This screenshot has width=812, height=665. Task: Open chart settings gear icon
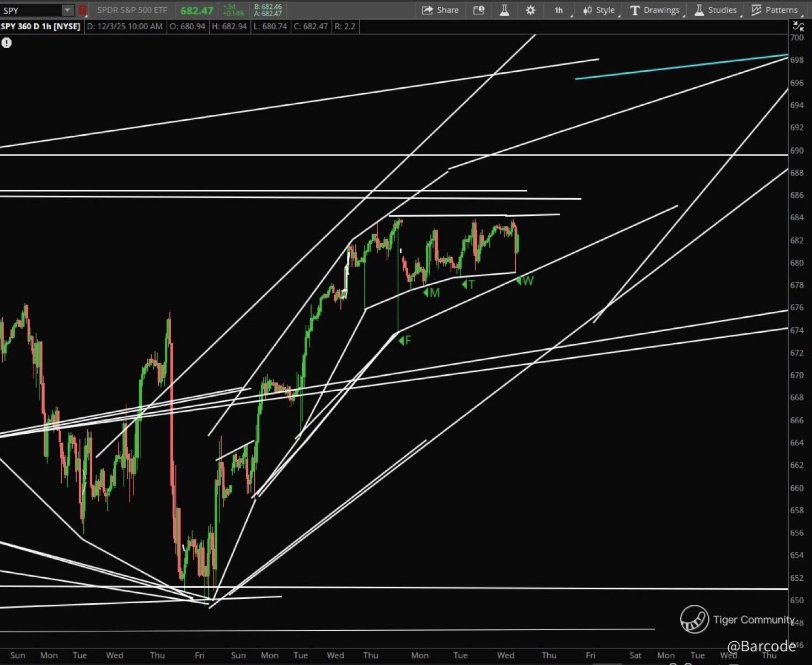530,10
